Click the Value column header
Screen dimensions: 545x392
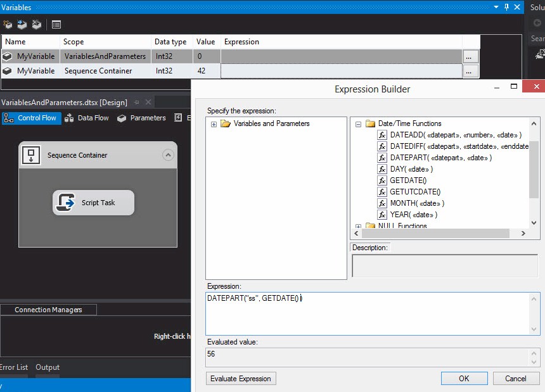(207, 42)
